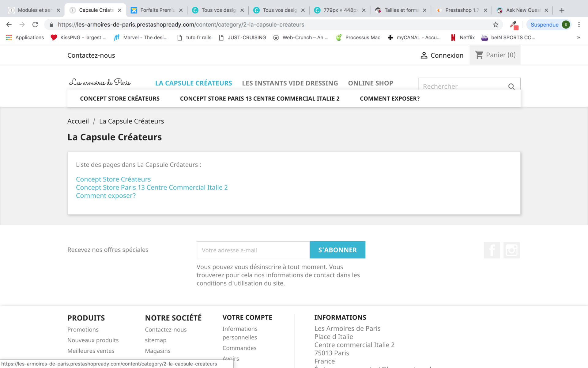
Task: Click La Capsule Créateurs breadcrumb
Action: [131, 121]
